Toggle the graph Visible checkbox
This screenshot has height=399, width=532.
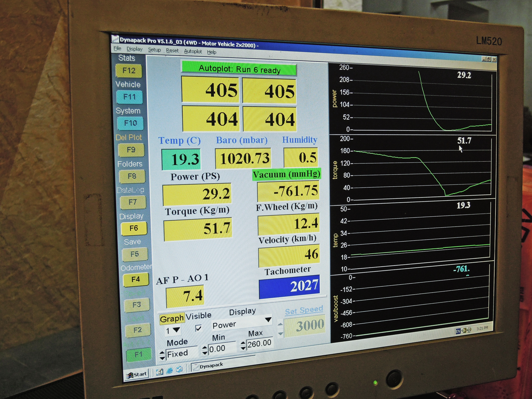(198, 328)
